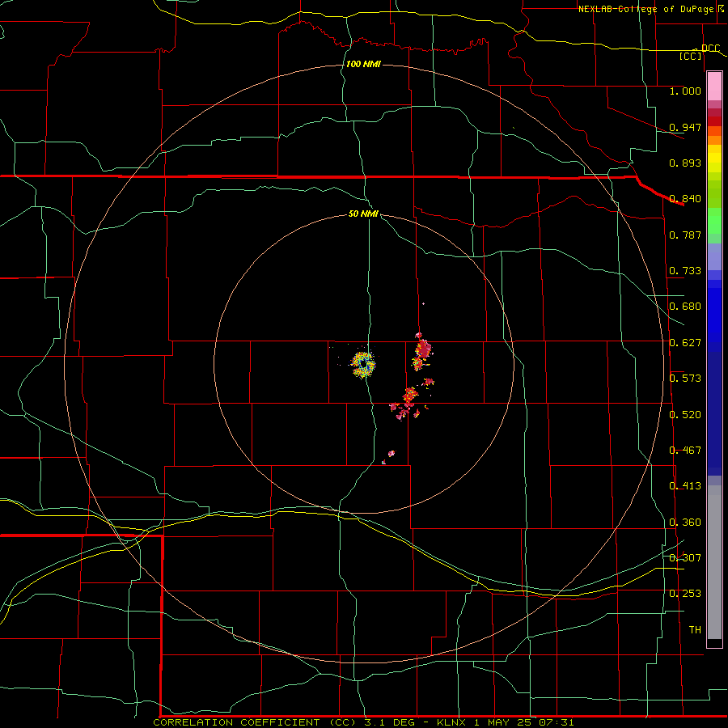Image resolution: width=728 pixels, height=728 pixels.
Task: Click the 07:31 timestamp
Action: pos(557,722)
